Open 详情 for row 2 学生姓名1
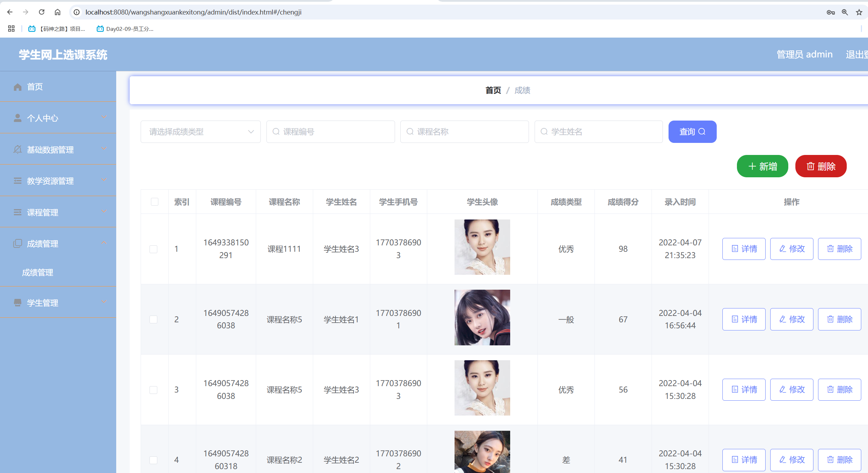This screenshot has height=473, width=868. click(x=744, y=319)
